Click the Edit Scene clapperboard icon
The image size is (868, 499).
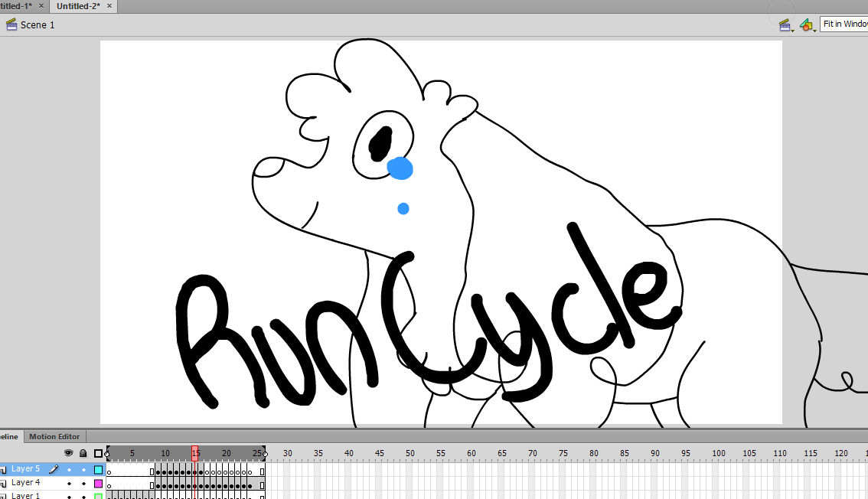coord(784,24)
